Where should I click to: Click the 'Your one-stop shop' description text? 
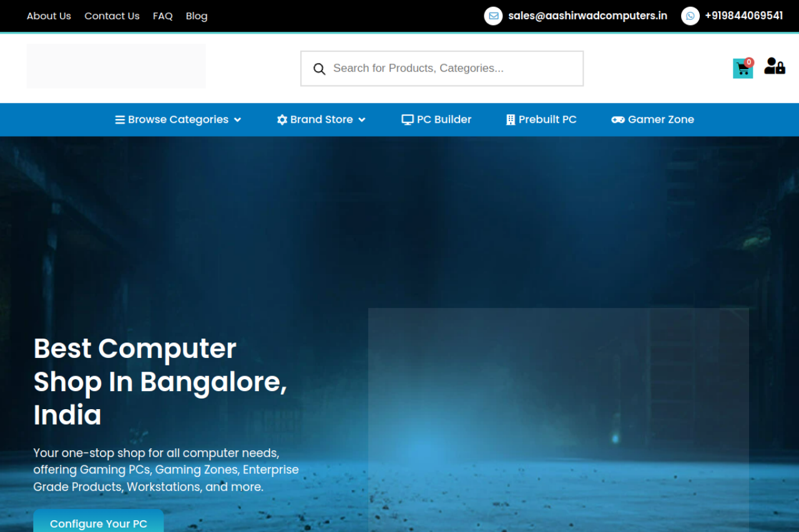[166, 470]
